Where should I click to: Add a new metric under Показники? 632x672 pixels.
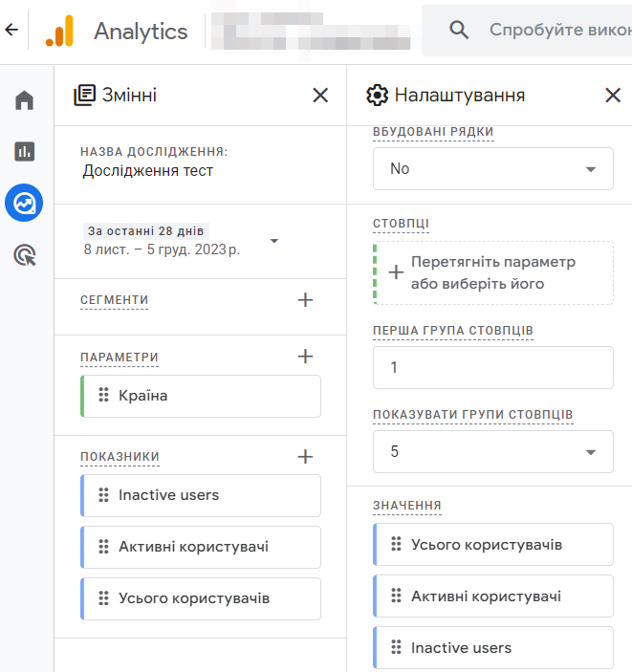pyautogui.click(x=305, y=457)
